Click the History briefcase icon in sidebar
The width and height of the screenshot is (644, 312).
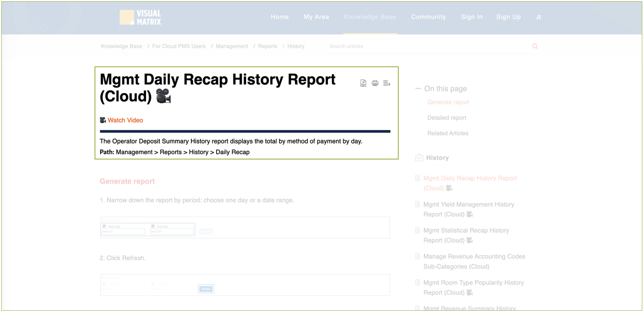click(419, 158)
